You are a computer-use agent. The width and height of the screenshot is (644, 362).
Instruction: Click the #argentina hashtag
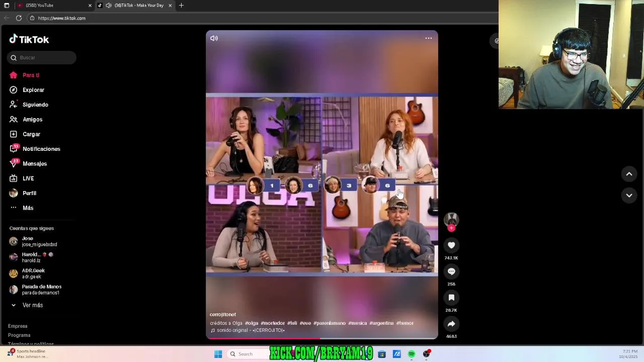(381, 323)
